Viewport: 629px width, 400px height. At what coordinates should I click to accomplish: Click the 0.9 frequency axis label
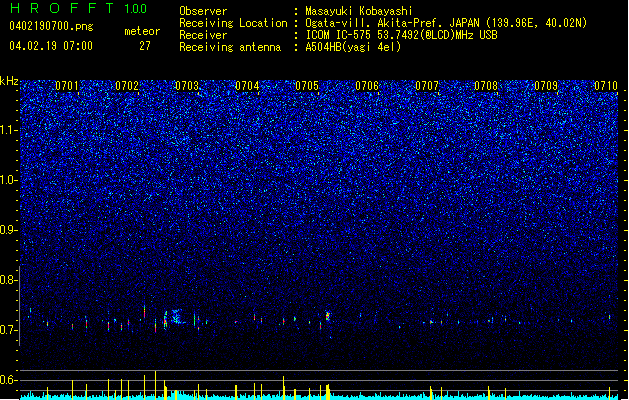9,230
